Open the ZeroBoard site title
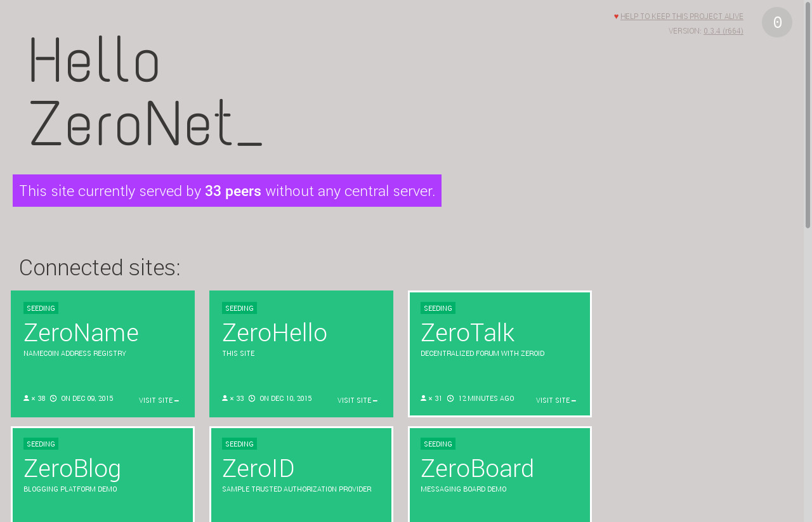The image size is (812, 522). click(x=477, y=469)
